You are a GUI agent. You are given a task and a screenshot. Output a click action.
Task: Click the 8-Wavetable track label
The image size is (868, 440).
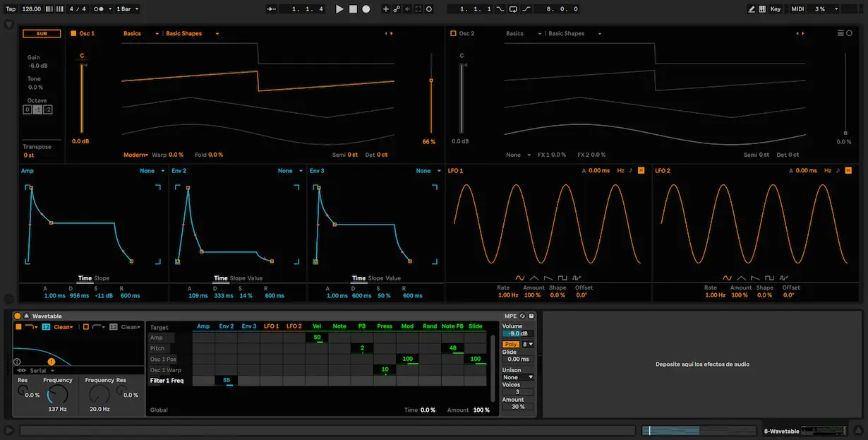(783, 431)
